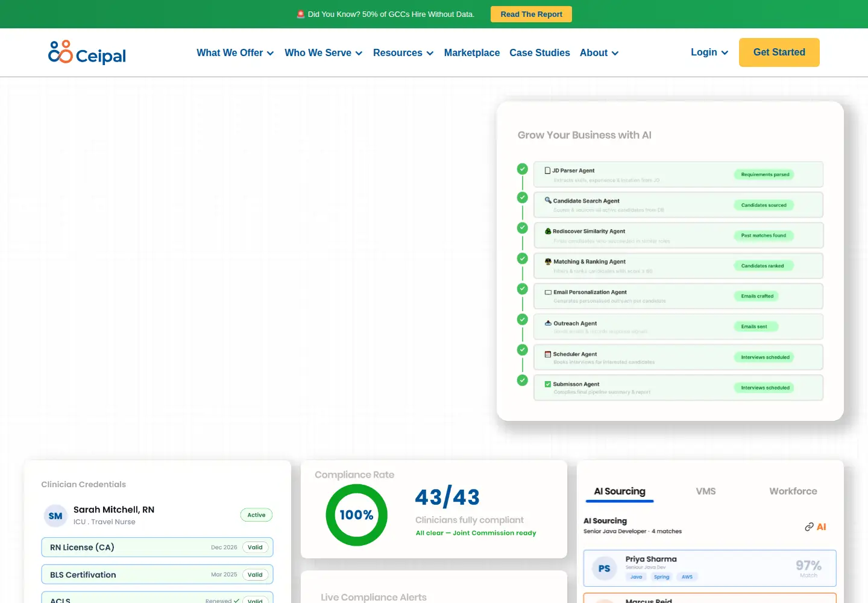Screen dimensions: 868x603
Task: Click Interviews scheduled pill in Submisson Agent row
Action: pos(765,388)
